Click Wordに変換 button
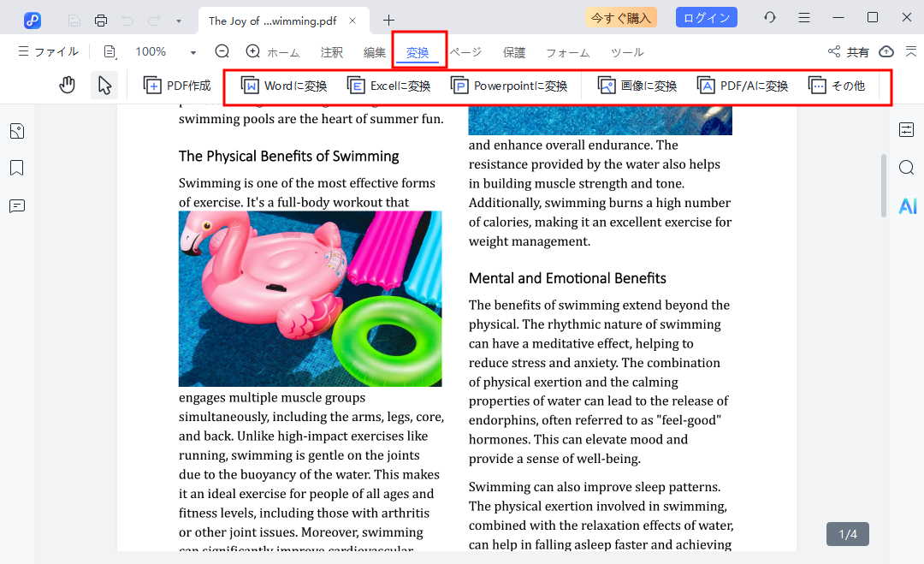Viewport: 924px width, 564px height. point(284,86)
